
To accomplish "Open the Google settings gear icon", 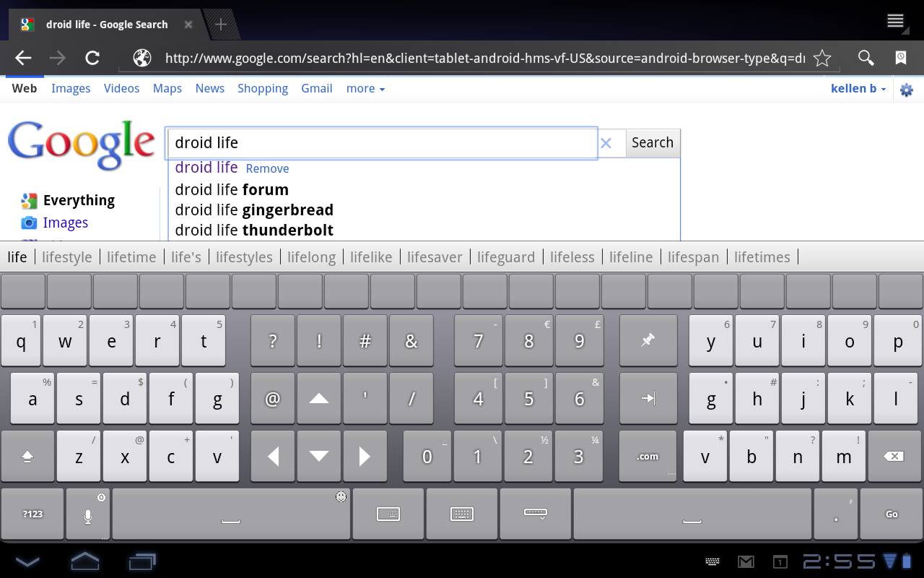I will coord(907,90).
